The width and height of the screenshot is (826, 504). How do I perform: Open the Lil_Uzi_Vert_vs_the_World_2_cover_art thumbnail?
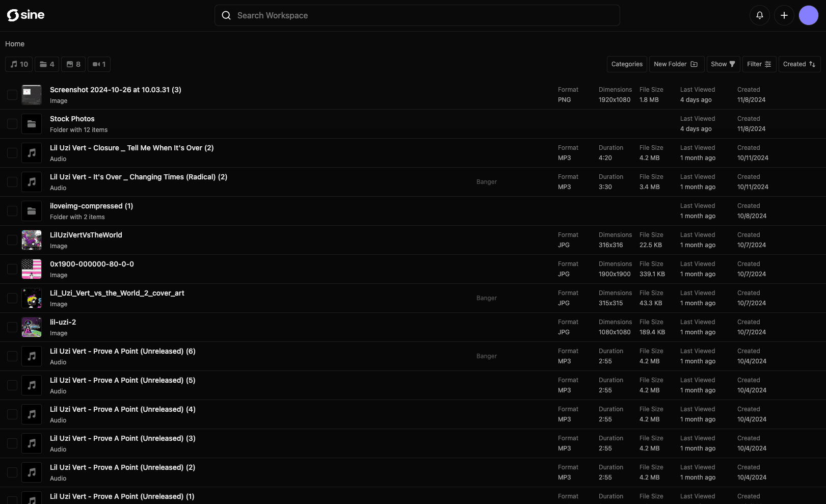tap(32, 298)
